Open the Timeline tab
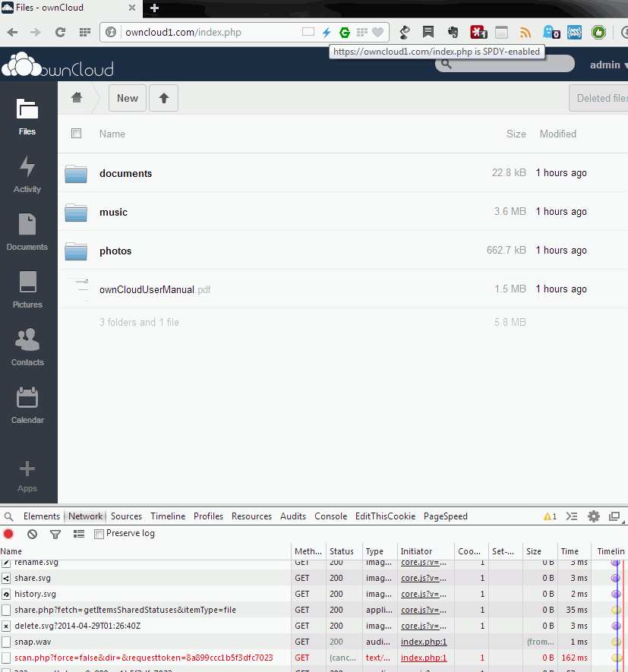The height and width of the screenshot is (672, 628). click(x=168, y=516)
